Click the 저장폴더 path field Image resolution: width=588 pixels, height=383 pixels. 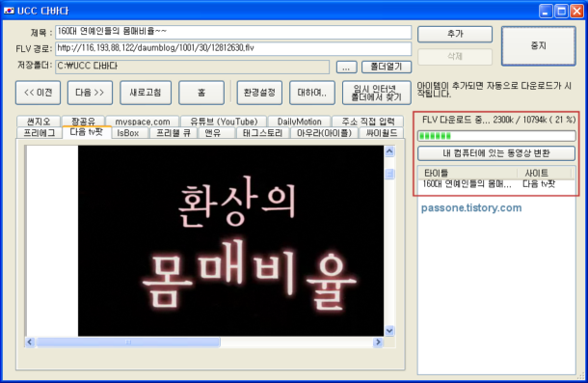[193, 67]
